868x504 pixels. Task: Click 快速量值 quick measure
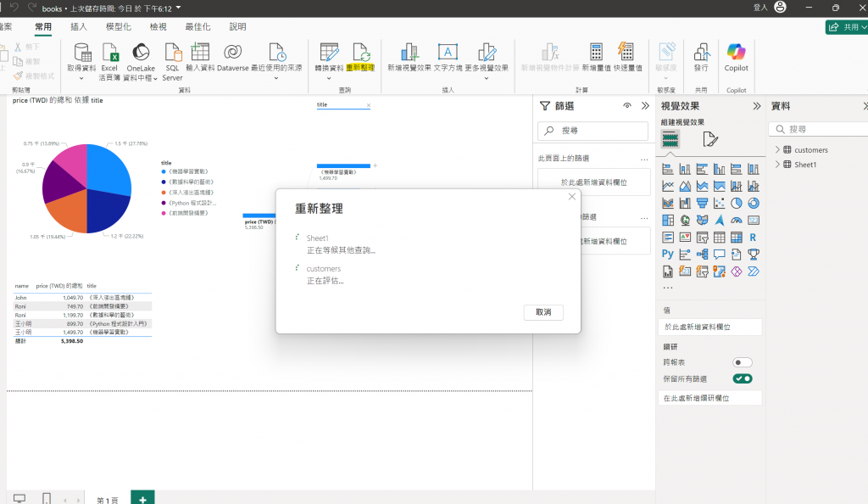click(x=627, y=58)
